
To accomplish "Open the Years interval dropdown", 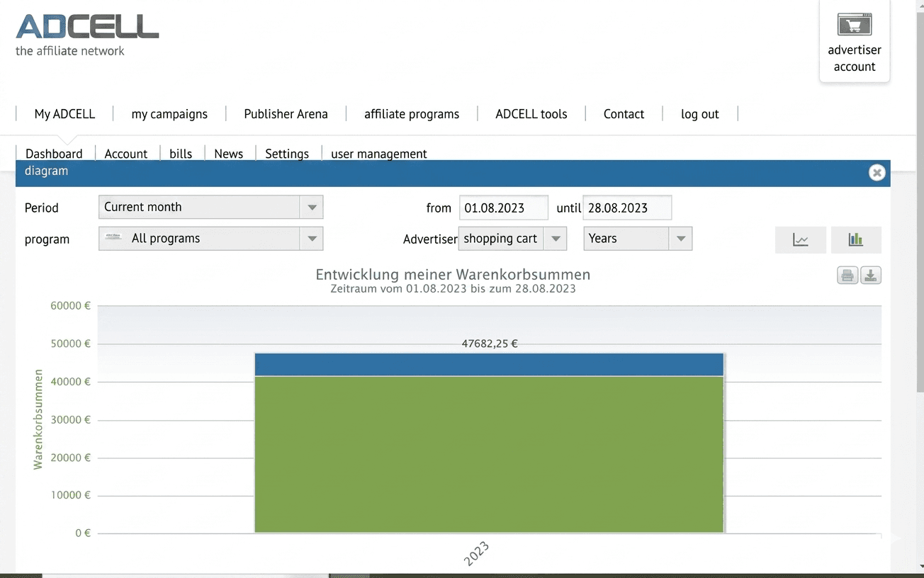I will pos(638,239).
